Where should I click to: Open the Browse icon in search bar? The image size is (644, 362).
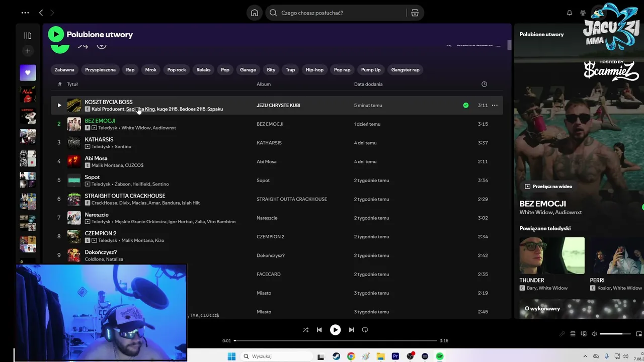(x=415, y=13)
